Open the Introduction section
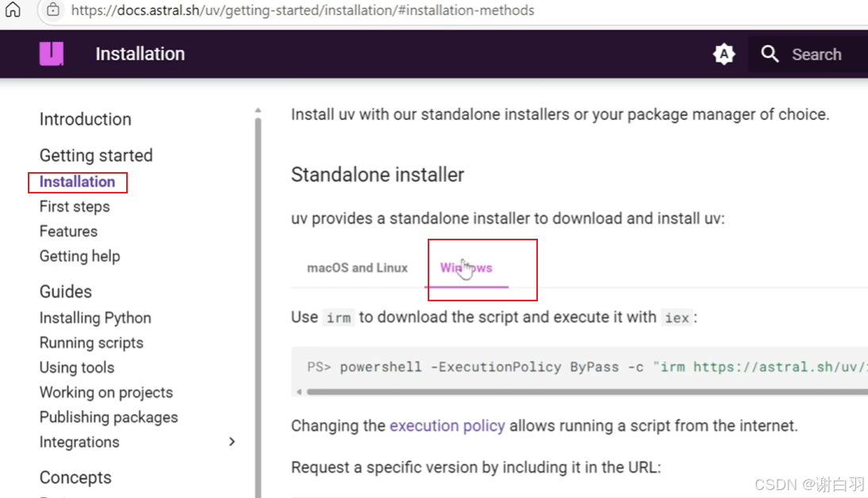This screenshot has width=868, height=498. (x=85, y=119)
